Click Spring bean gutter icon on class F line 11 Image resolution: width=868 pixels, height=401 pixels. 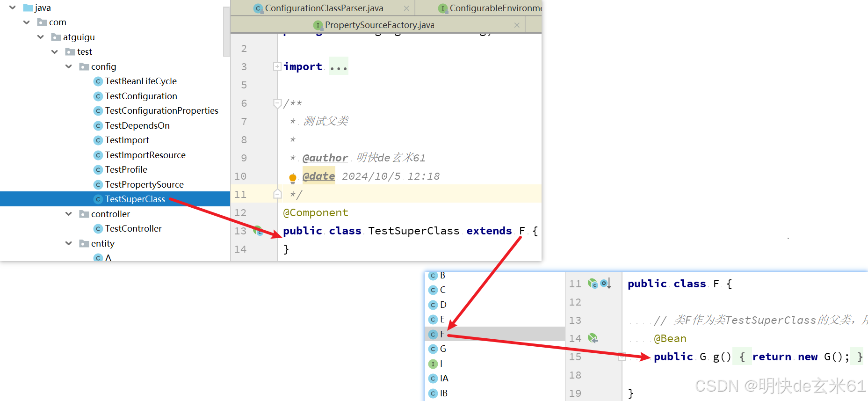coord(593,283)
